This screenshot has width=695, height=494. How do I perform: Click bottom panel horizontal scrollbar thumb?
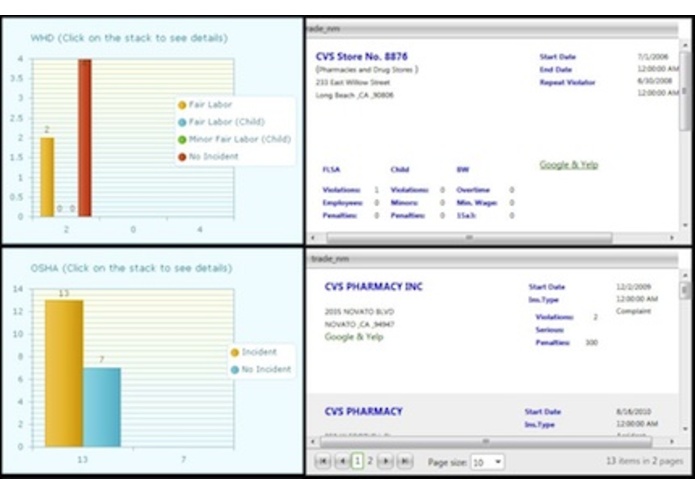coord(486,442)
